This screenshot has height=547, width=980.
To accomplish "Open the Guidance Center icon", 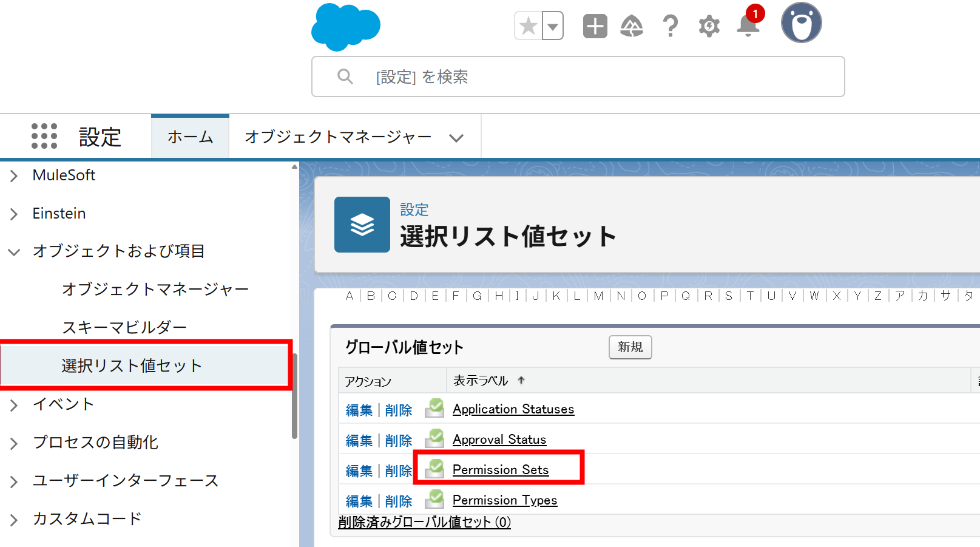I will [632, 25].
